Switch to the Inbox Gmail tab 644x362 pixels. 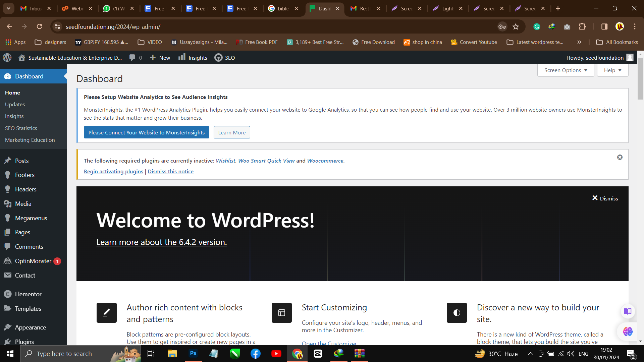click(36, 8)
